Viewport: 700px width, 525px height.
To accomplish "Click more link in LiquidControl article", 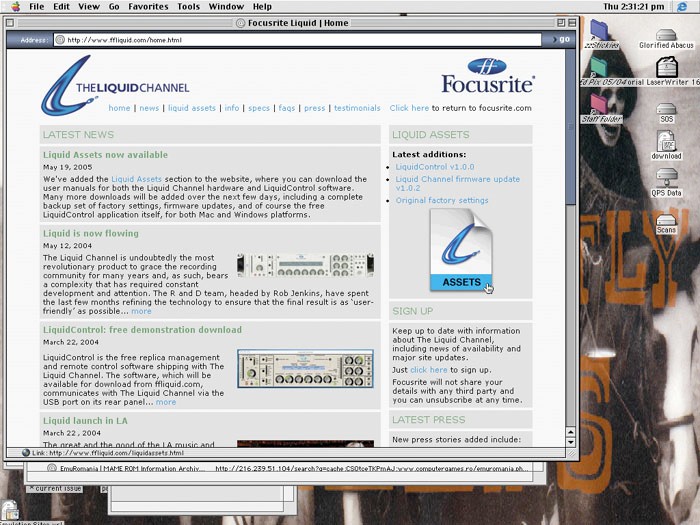I will coord(166,402).
